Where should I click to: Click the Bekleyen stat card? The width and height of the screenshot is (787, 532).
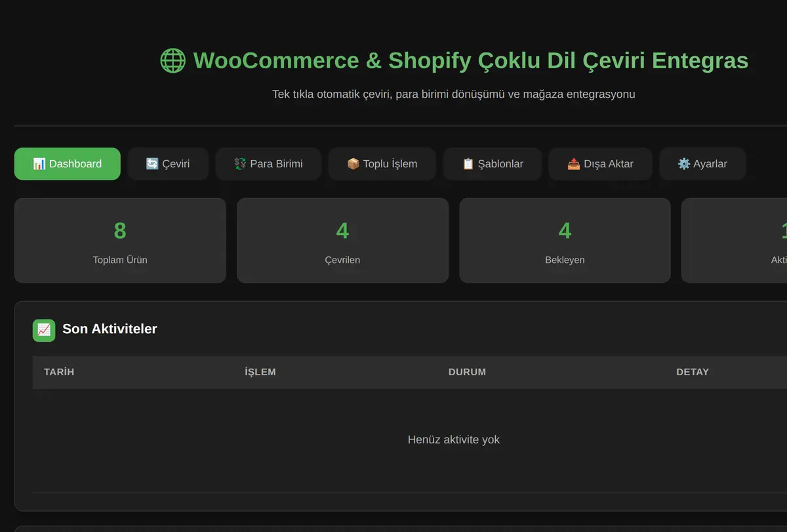[x=565, y=241]
